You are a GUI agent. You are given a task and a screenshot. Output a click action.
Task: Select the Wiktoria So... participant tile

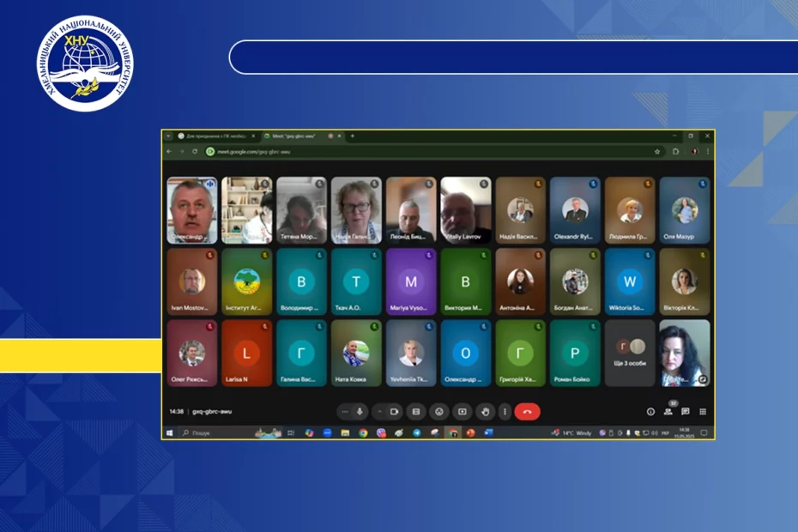point(630,281)
